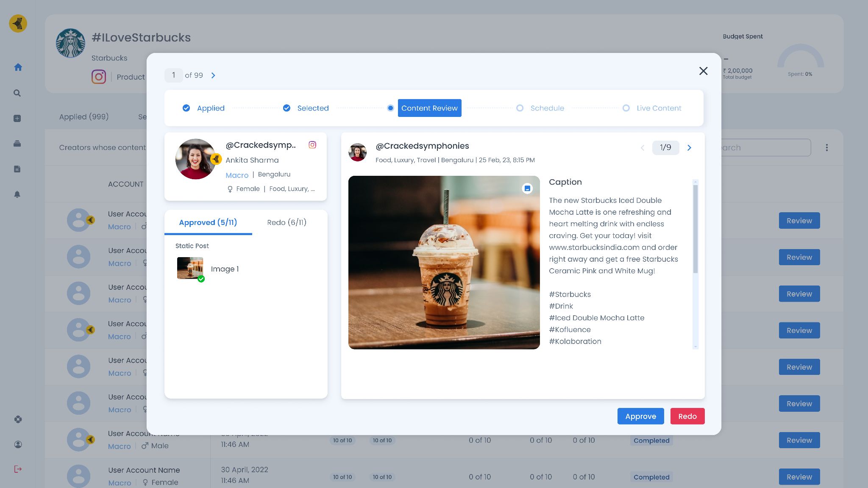Click the creator number field showing 1
This screenshot has height=488, width=868.
click(x=173, y=75)
